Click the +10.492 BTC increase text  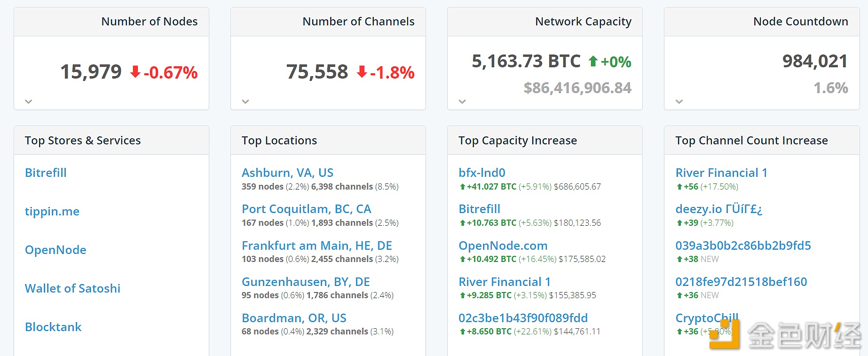coord(488,259)
